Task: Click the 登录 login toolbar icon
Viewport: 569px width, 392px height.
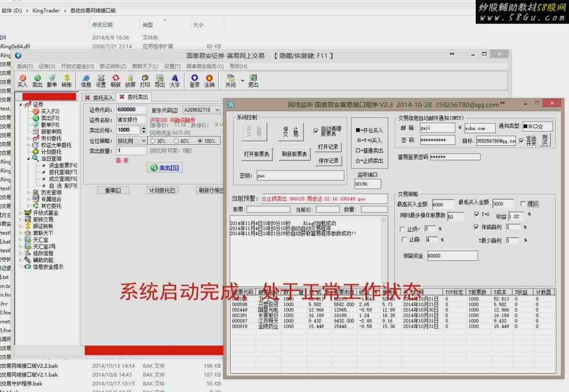Action: click(x=195, y=81)
